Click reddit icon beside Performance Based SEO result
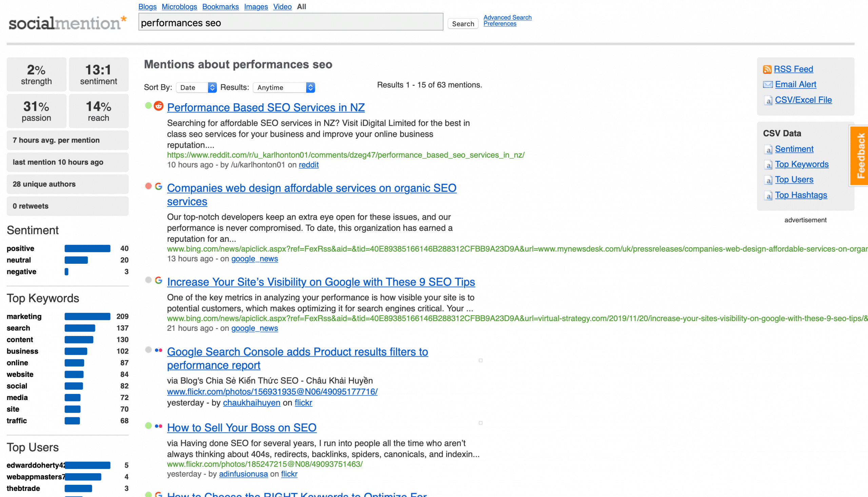Screen dimensions: 868x497 (x=158, y=106)
